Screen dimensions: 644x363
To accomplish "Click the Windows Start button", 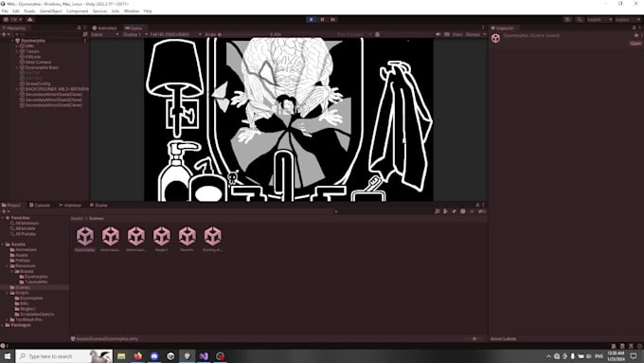I will (x=8, y=356).
